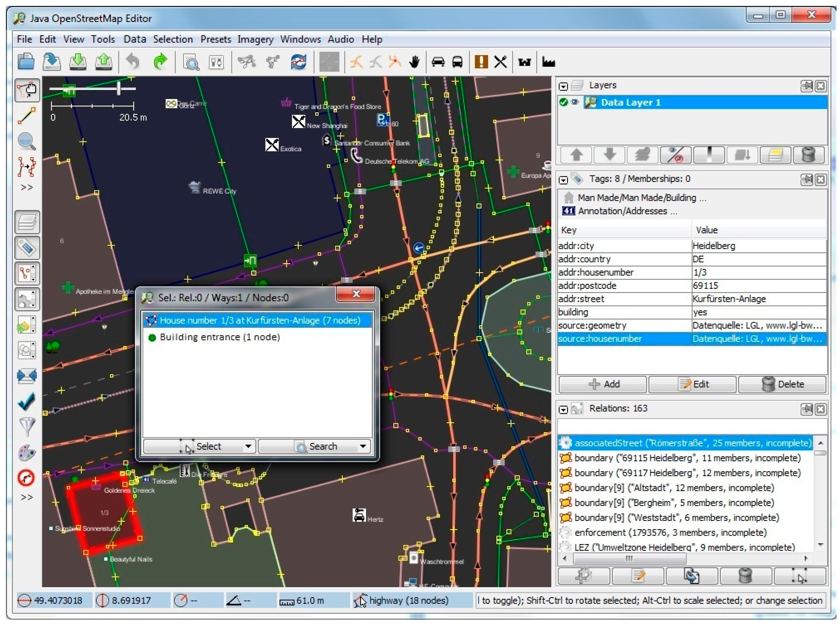Activate the Select mode tool
Screen dimensions: 840x628
point(27,90)
